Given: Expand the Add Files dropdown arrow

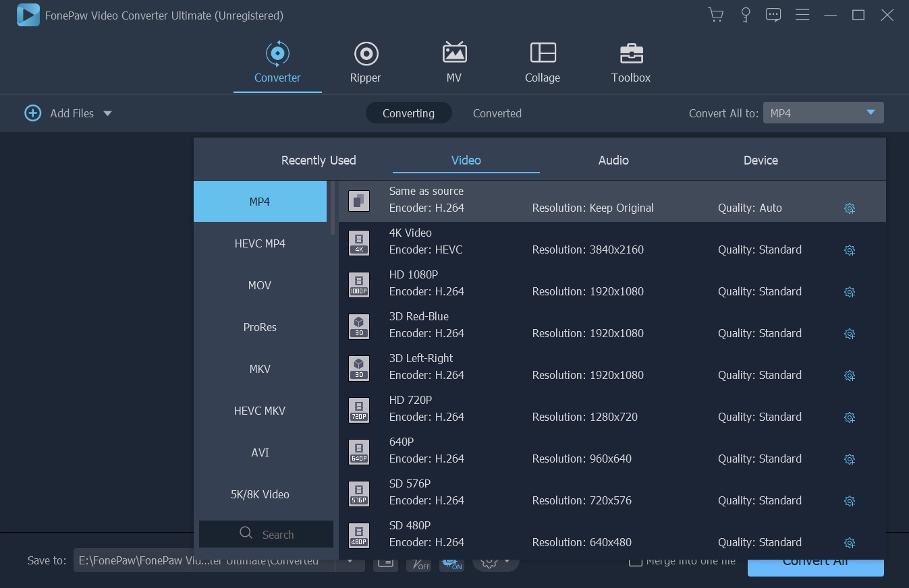Looking at the screenshot, I should tap(107, 113).
